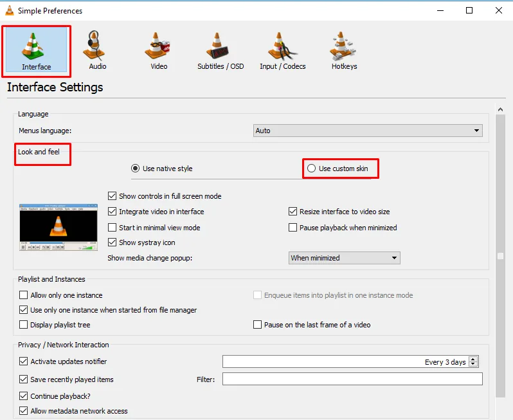Click the recently played Filter text field
Viewport: 513px width, 420px height.
tap(352, 379)
